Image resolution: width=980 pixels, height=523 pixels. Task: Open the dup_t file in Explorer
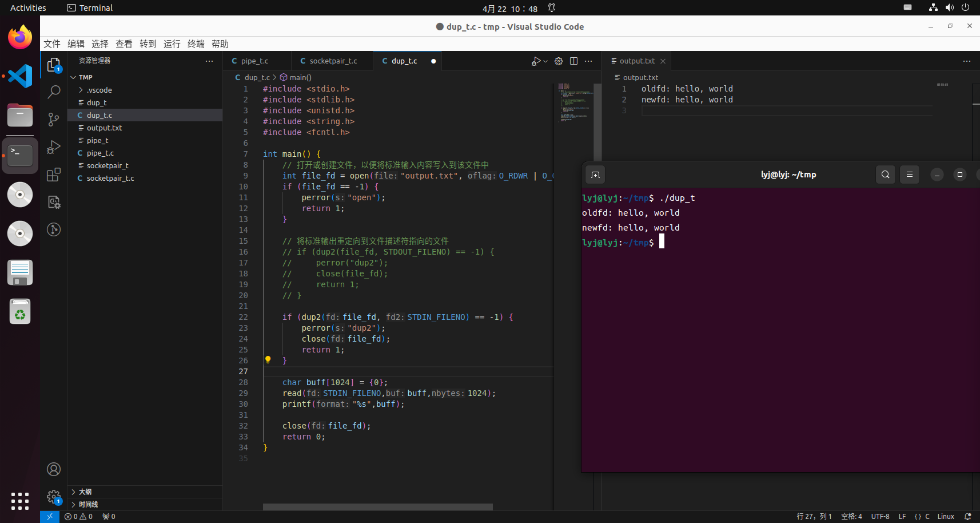[x=145, y=102]
